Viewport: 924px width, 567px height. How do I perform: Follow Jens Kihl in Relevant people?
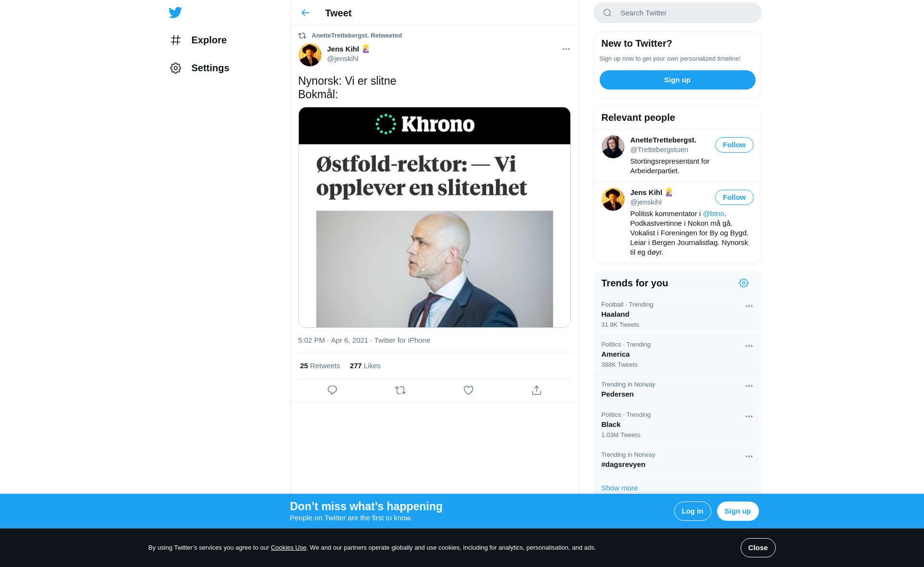point(734,197)
